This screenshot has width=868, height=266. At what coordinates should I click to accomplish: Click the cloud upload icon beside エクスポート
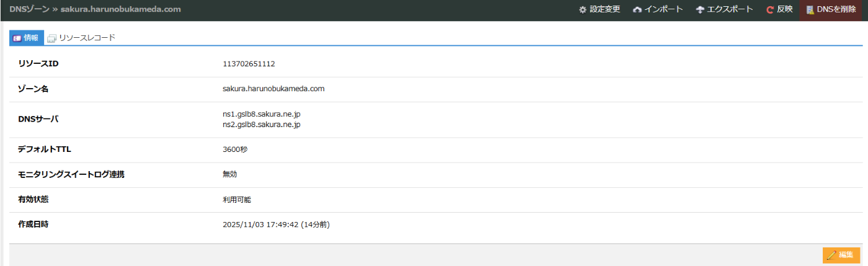[700, 10]
